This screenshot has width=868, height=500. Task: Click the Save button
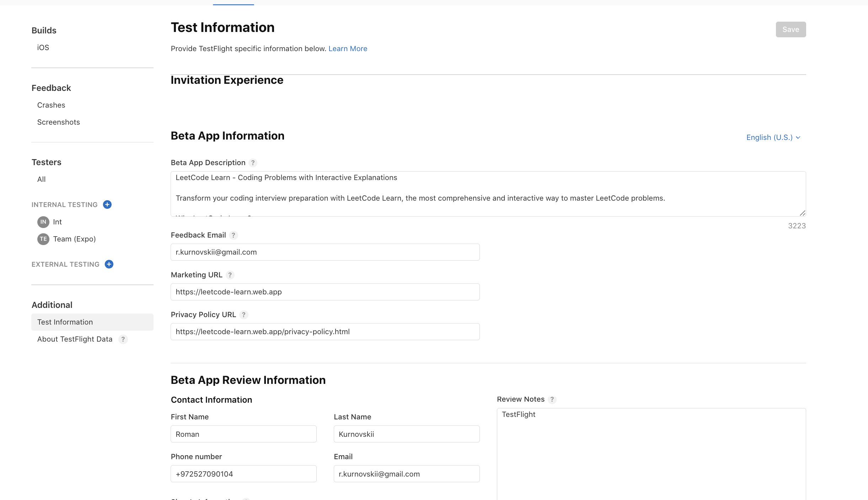click(790, 29)
